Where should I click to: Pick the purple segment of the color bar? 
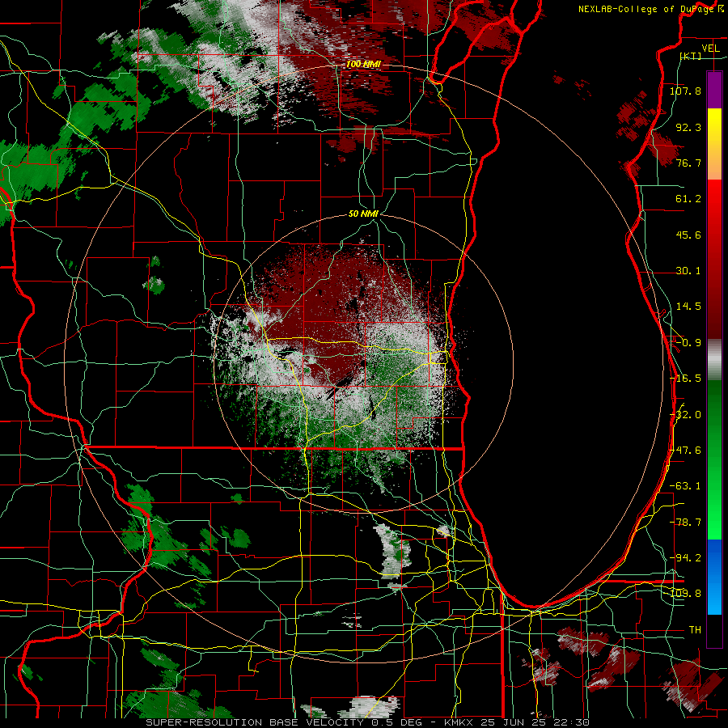pos(714,90)
